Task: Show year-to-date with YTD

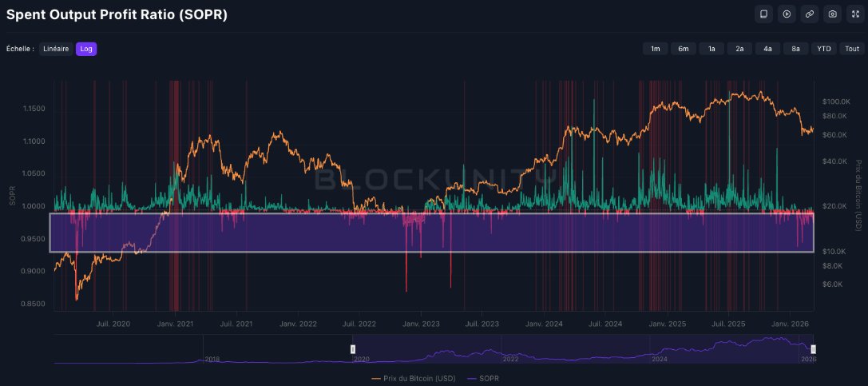Action: tap(824, 49)
